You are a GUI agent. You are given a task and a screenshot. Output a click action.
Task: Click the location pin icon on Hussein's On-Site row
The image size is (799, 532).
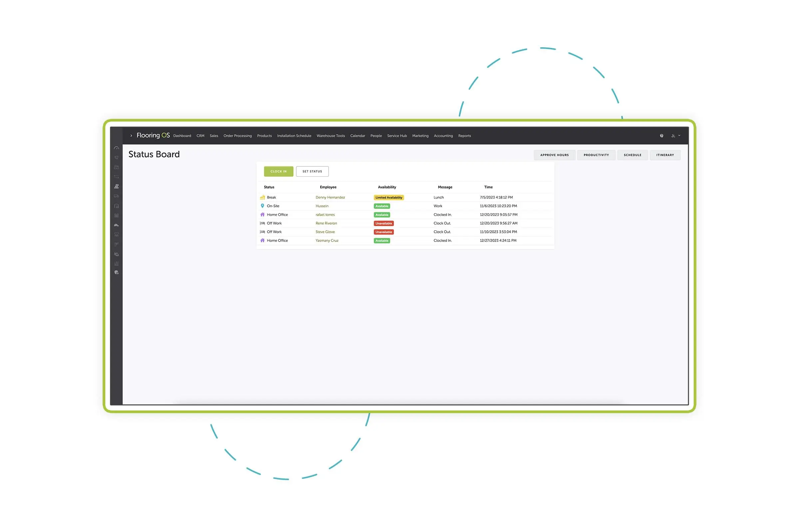click(x=262, y=206)
